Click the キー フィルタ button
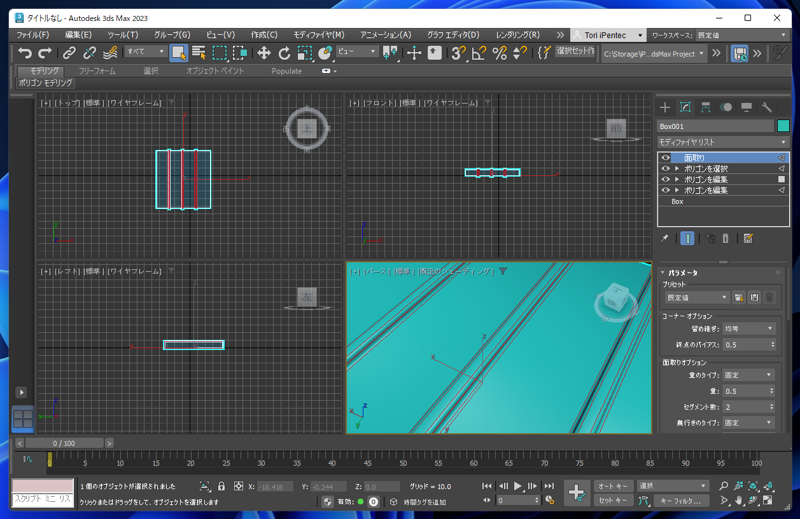Screen dimensions: 800x519 point(682,501)
